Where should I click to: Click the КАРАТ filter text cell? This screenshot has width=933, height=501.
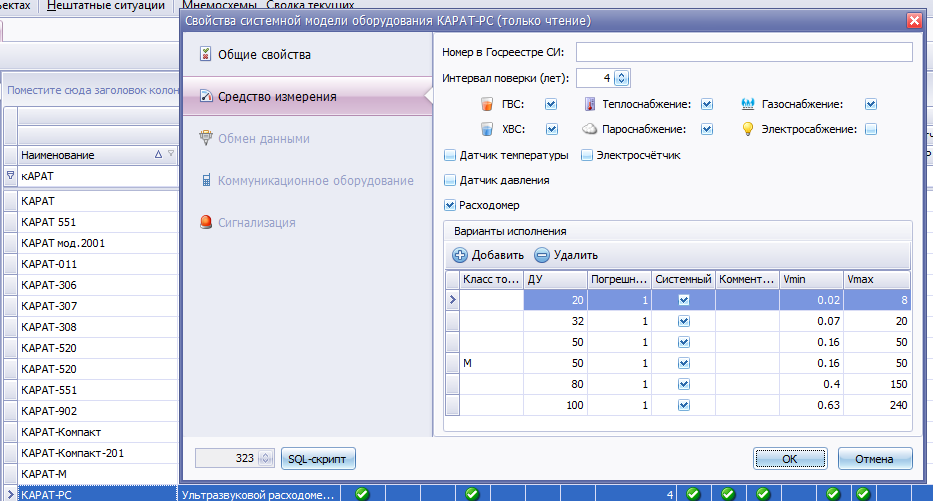point(98,176)
